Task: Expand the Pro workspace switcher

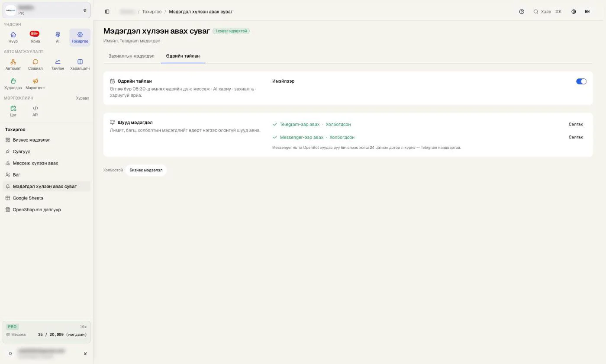Action: coord(46,10)
